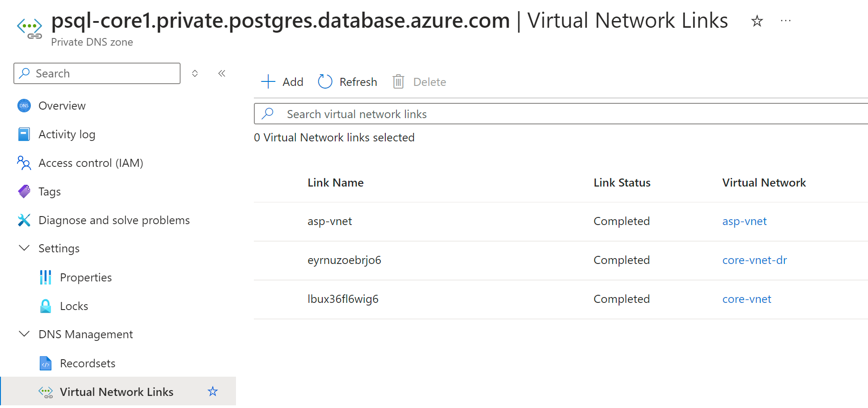Sort by Link Name column header
868x408 pixels.
click(335, 183)
